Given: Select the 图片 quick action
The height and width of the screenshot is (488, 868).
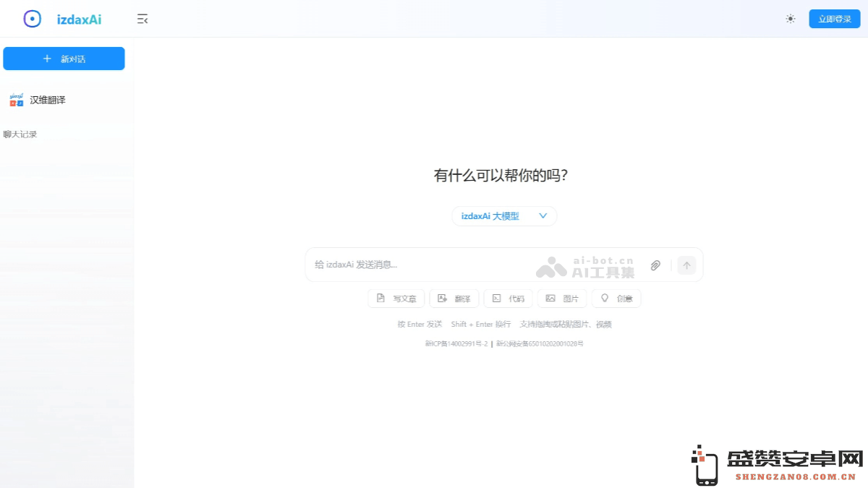Looking at the screenshot, I should point(562,299).
